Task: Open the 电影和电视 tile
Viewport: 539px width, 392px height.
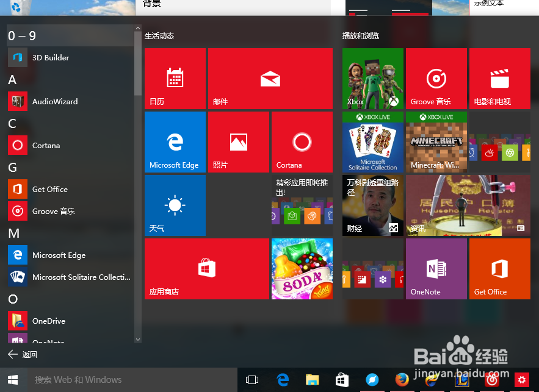Action: pyautogui.click(x=500, y=79)
